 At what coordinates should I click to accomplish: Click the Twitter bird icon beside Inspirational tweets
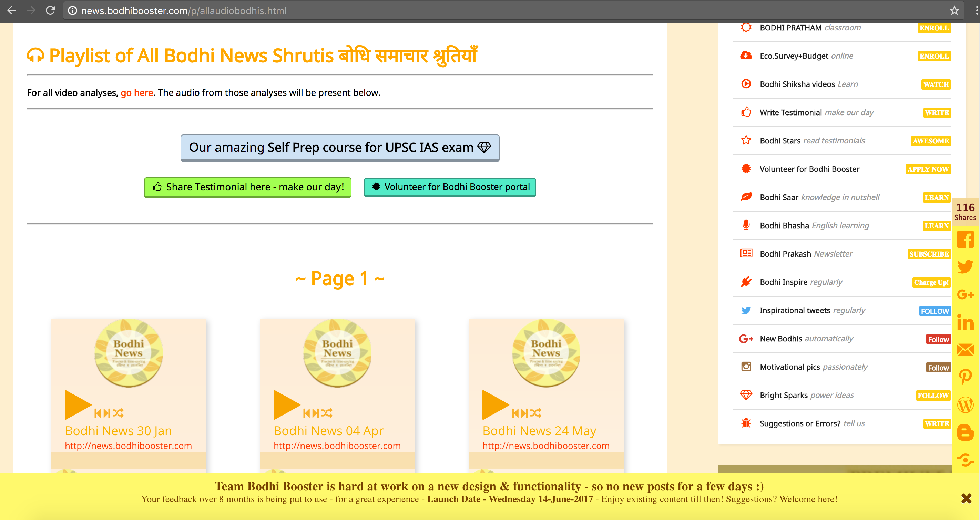tap(746, 310)
